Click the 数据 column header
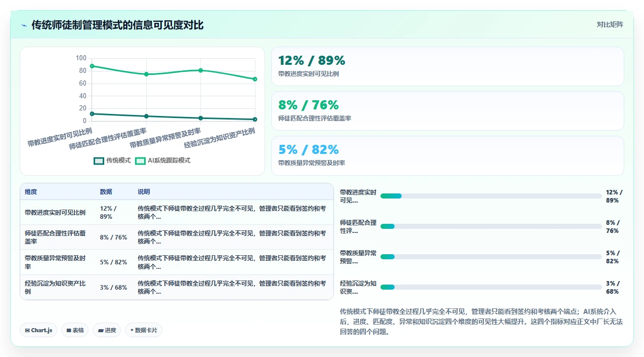Screen dimensions: 644x357 (x=106, y=192)
